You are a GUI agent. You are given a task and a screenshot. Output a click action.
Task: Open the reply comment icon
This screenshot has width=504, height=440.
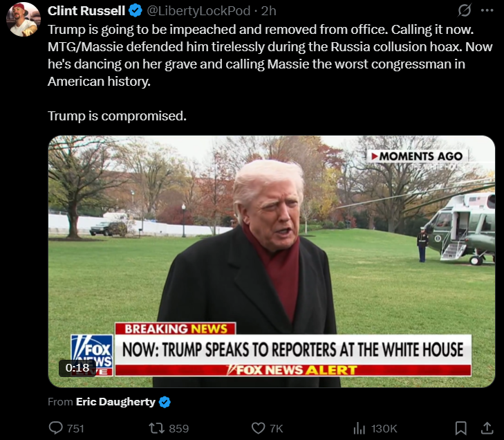(55, 428)
